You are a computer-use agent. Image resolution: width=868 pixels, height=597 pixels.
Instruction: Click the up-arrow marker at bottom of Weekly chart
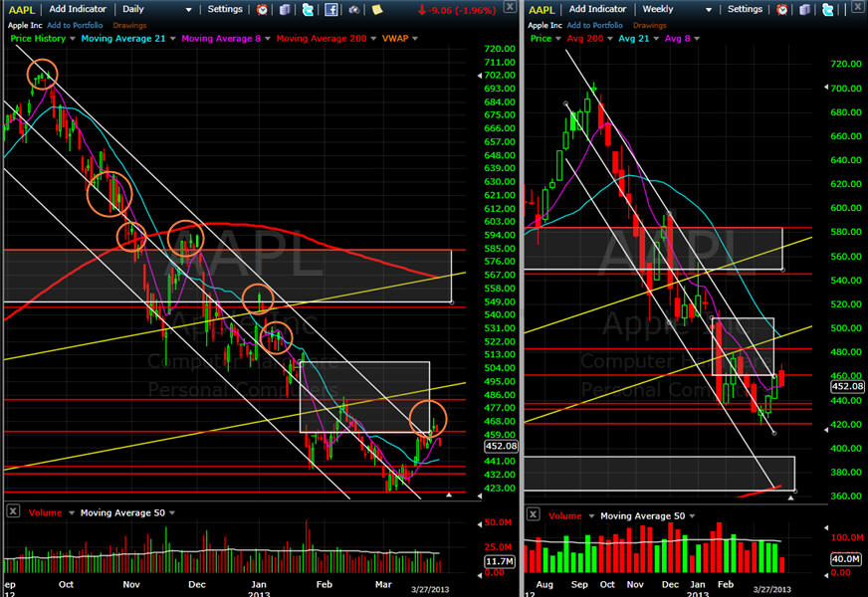[x=791, y=497]
